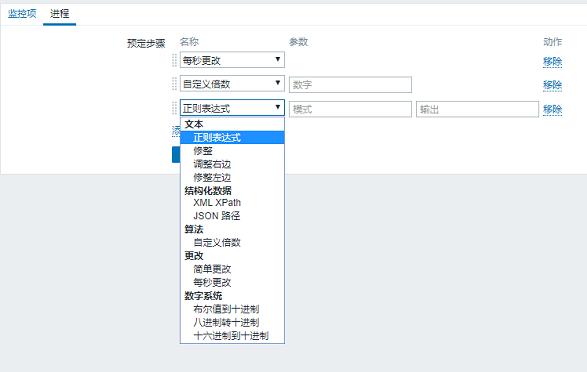Remove the 正则表达式 step via 移除

click(553, 110)
